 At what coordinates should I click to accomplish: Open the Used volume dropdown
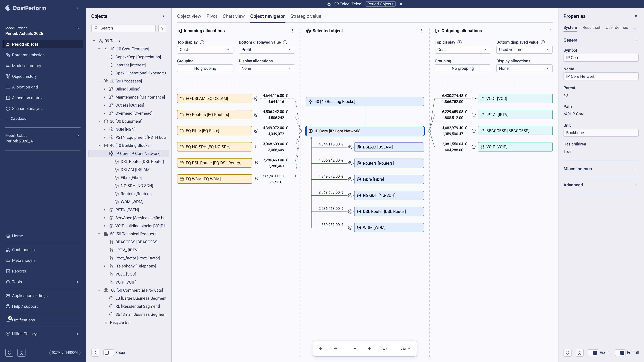click(x=524, y=49)
